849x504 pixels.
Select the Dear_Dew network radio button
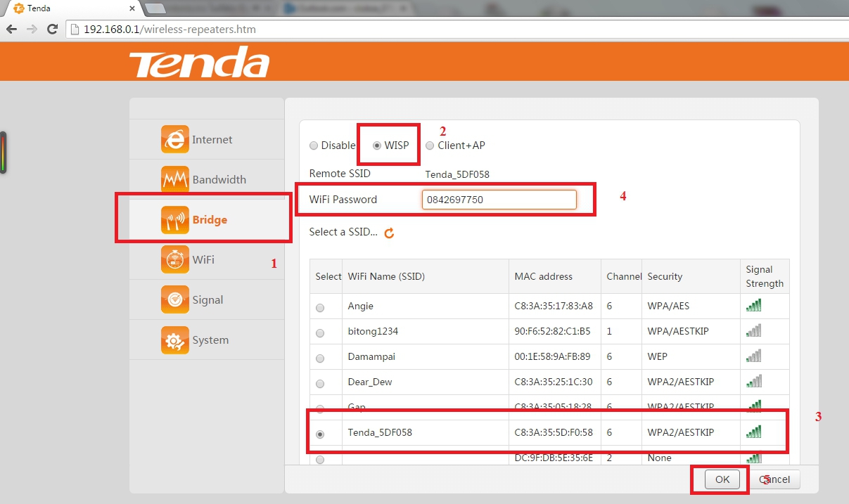point(320,384)
